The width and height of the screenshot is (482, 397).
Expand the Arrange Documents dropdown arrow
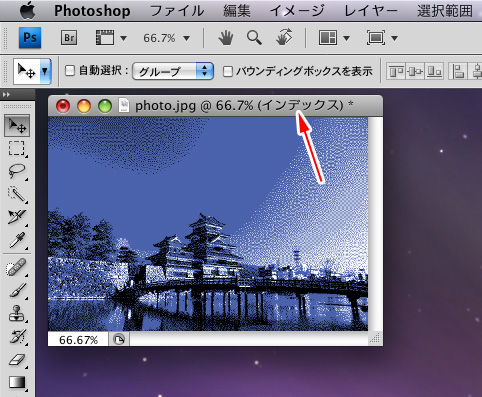click(346, 38)
